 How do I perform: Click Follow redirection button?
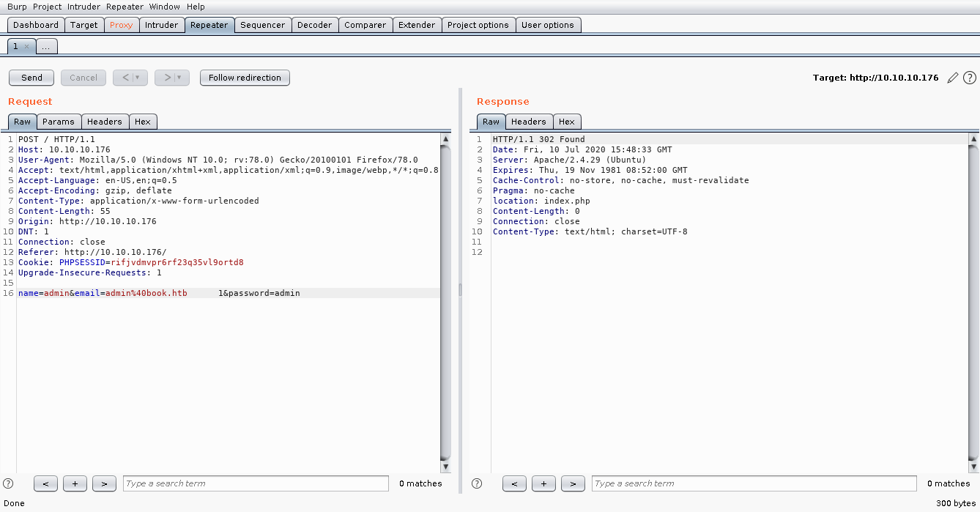click(x=245, y=78)
